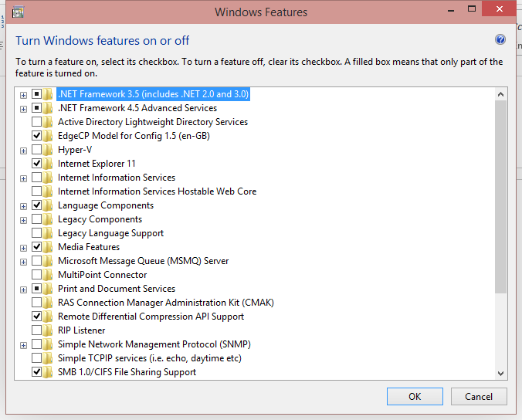Select Remote Differential Compression API Support label
This screenshot has width=522, height=420.
[x=151, y=317]
